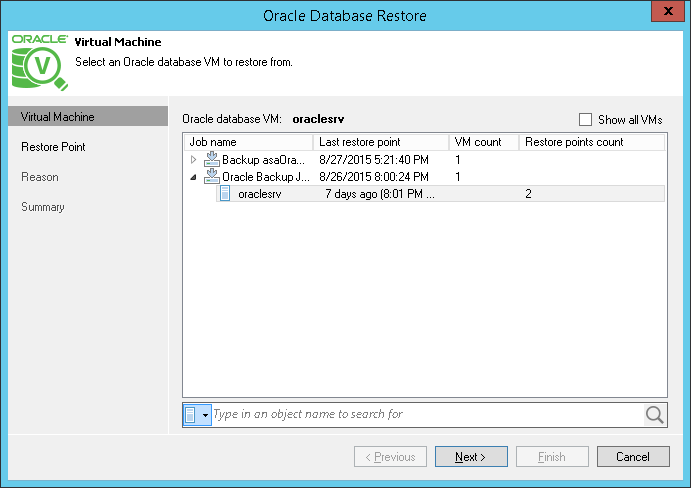Go to the Restore Point step
This screenshot has width=691, height=488.
[x=53, y=147]
